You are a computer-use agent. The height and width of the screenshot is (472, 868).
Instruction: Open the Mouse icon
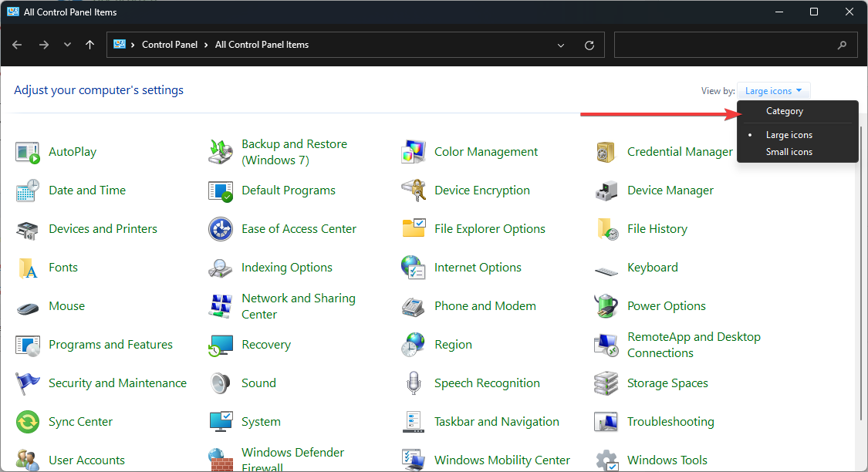tap(27, 308)
